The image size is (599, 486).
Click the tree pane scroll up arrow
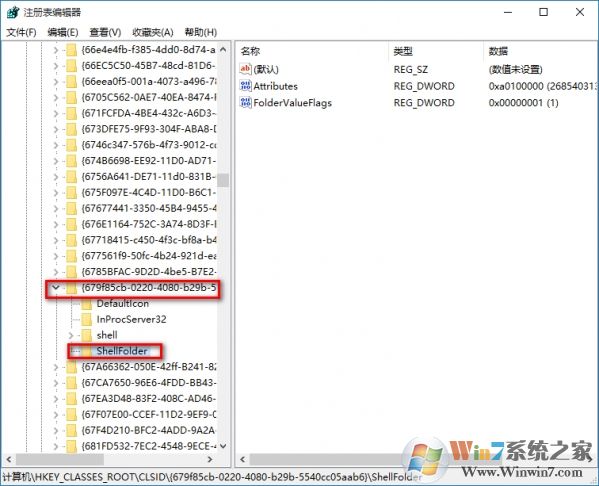[223, 49]
